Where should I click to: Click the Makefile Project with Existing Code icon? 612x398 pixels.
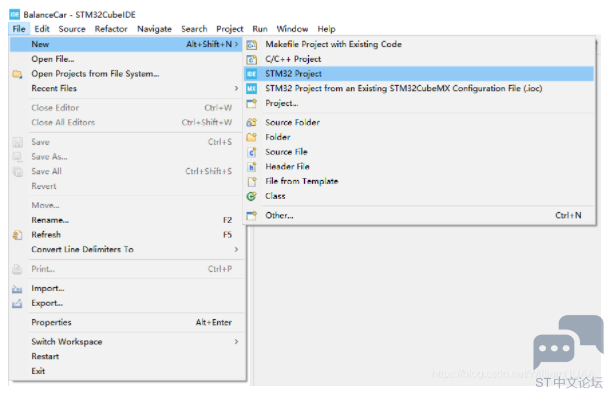[x=252, y=44]
